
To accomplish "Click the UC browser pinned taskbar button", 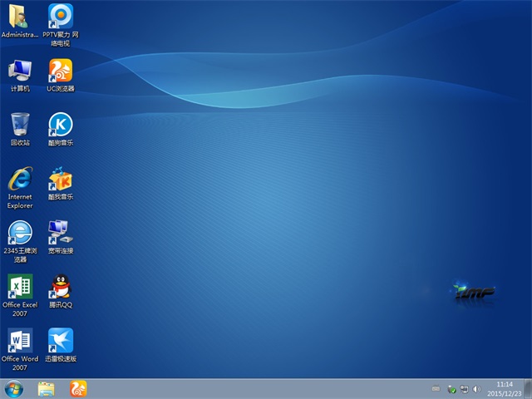I will (x=77, y=388).
